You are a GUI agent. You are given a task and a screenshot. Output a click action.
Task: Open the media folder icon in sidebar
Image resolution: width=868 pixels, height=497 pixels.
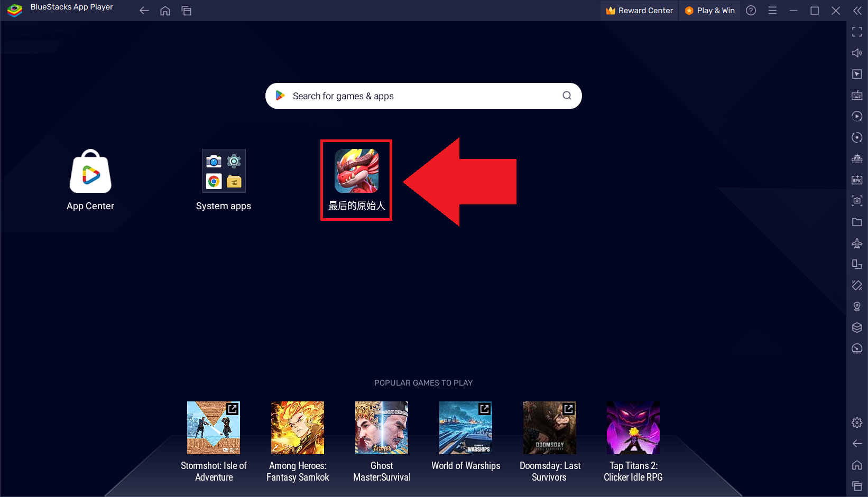point(857,222)
